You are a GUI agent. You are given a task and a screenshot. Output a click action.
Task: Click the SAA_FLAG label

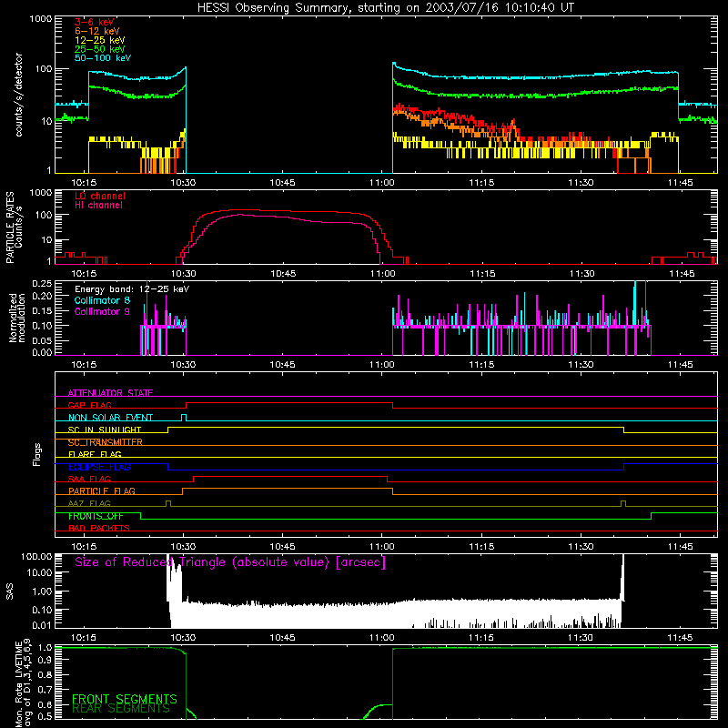tap(89, 479)
